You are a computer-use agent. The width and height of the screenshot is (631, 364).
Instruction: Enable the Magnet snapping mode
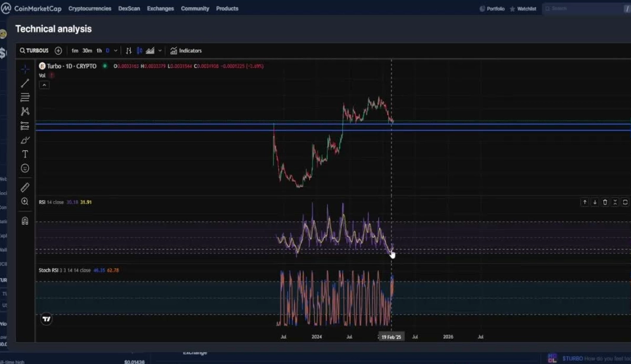point(25,220)
